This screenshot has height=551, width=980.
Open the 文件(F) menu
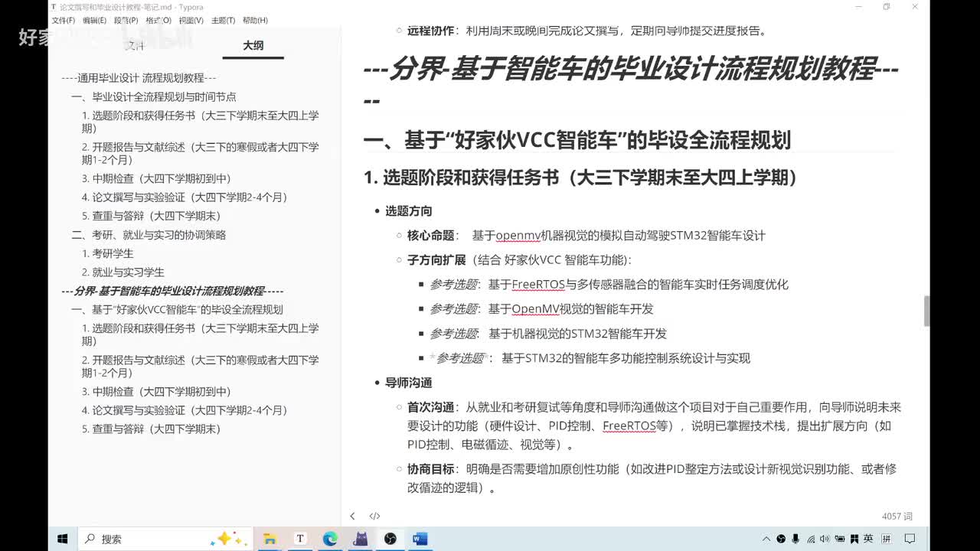pyautogui.click(x=64, y=21)
